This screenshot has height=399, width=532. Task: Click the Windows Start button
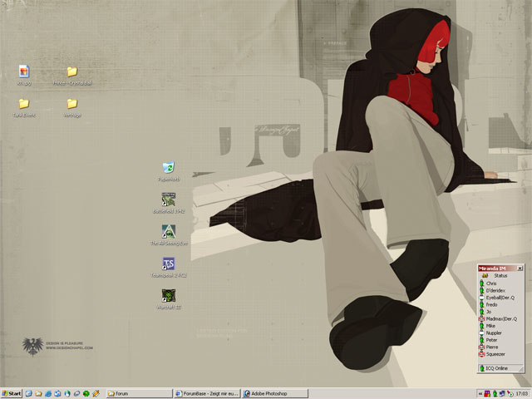click(12, 393)
